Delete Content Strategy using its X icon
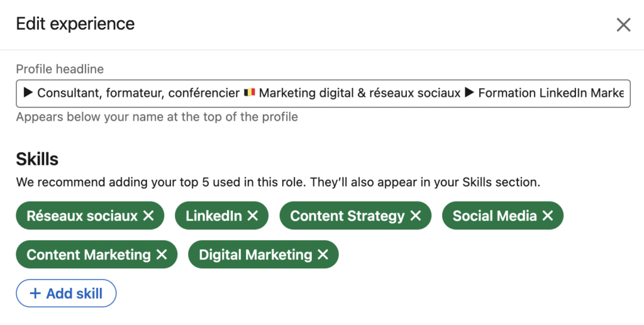This screenshot has height=325, width=644. [416, 216]
